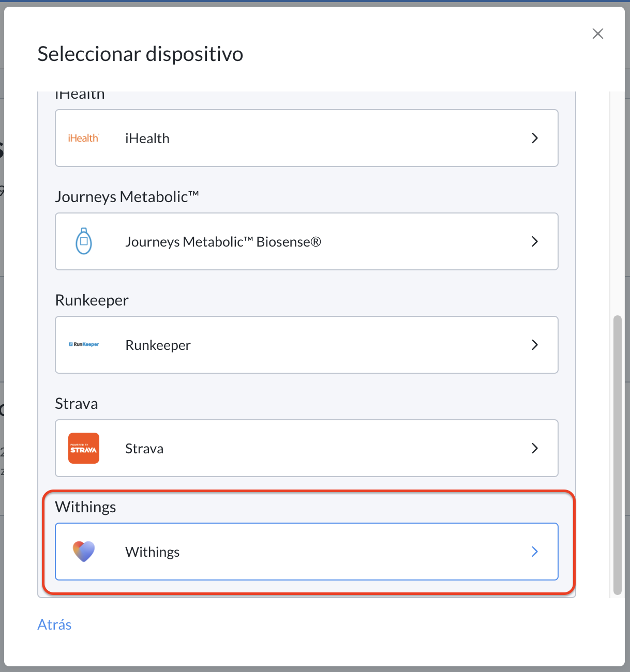
Task: Open the Journeys Metabolic Biosense chevron
Action: pos(535,241)
